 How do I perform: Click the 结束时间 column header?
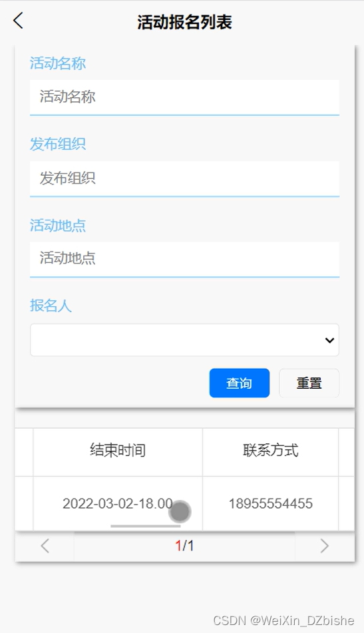tap(118, 452)
